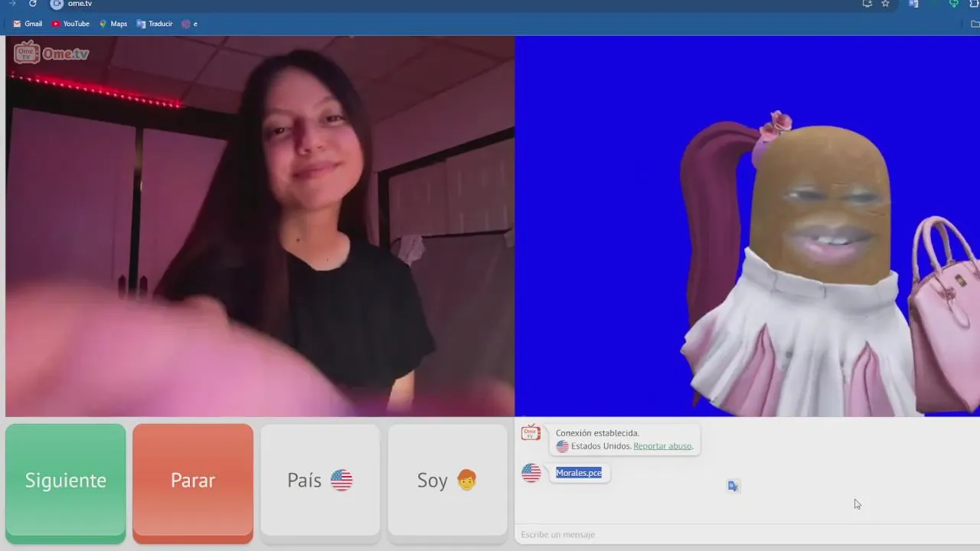Click the green extension icon in toolbar

point(953,4)
